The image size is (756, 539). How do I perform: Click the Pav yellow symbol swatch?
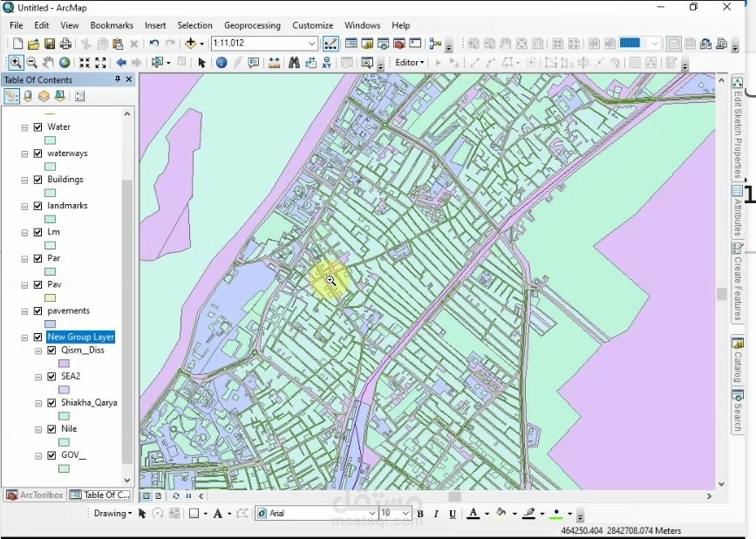[x=51, y=298]
